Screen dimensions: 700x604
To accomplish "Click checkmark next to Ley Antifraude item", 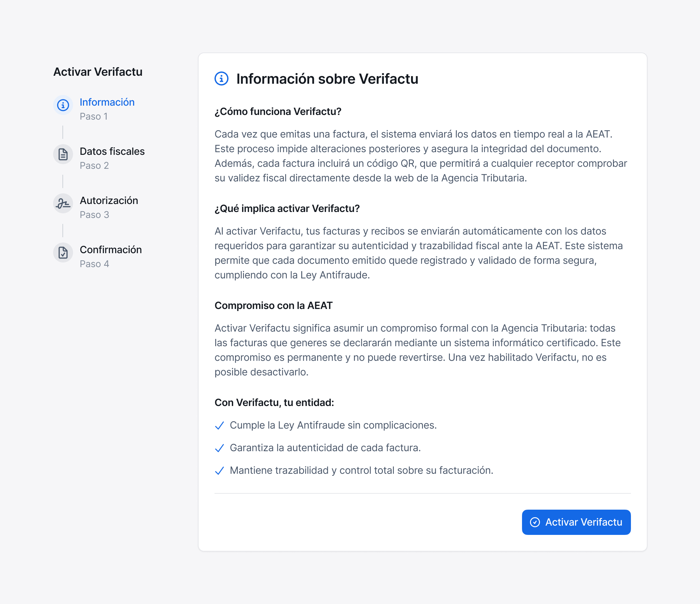I will coord(219,426).
